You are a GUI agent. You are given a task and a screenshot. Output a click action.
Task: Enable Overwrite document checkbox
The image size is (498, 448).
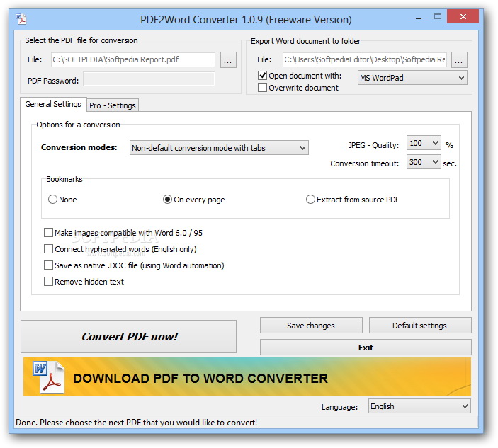[x=262, y=88]
